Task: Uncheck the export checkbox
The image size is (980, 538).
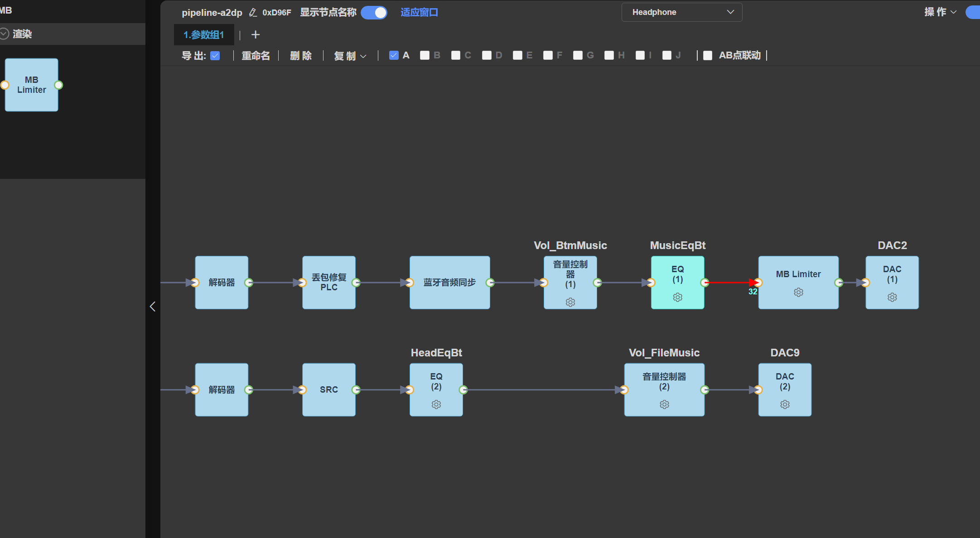Action: (215, 56)
